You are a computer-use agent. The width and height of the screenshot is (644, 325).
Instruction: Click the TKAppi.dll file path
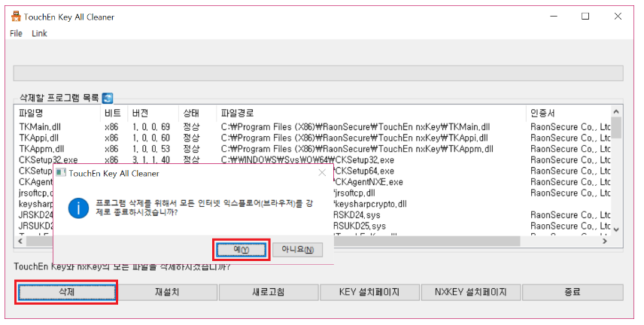tap(354, 138)
